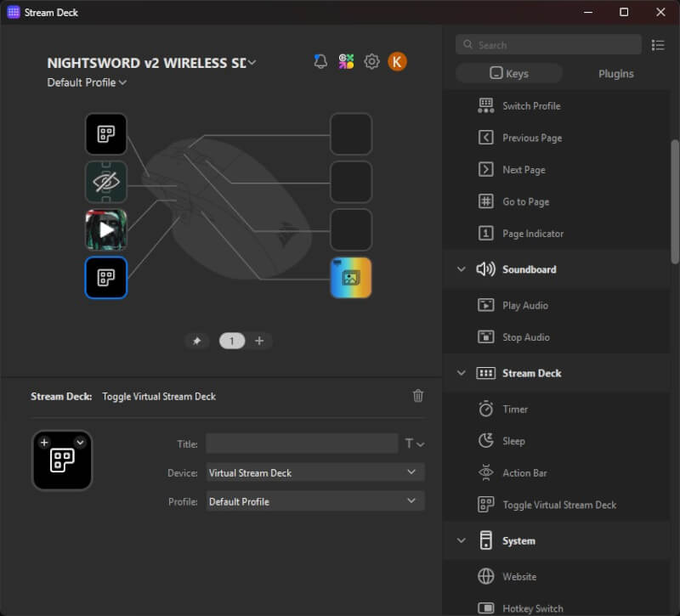Viewport: 680px width, 616px height.
Task: Select the crossed-out eye key on the mouse layout
Action: coord(106,182)
